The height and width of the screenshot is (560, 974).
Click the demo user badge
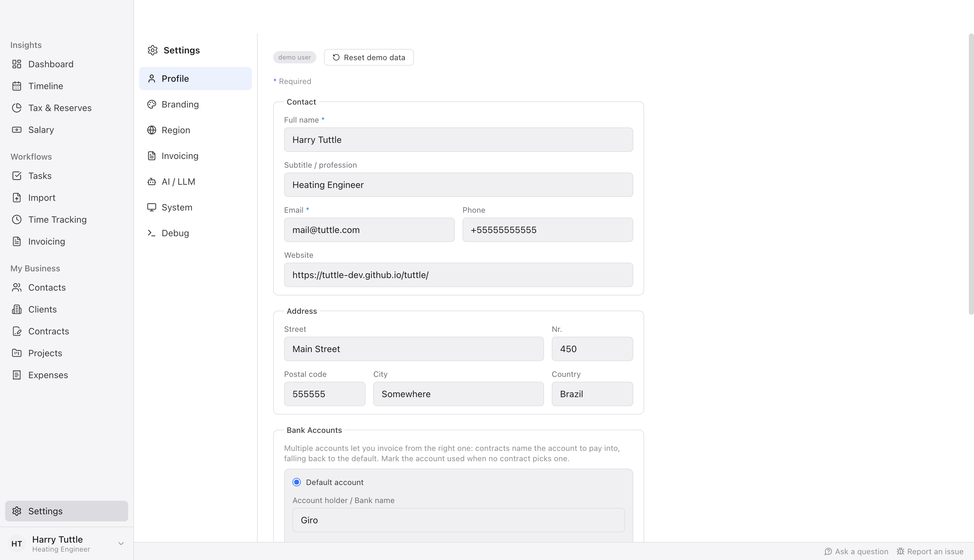[294, 57]
